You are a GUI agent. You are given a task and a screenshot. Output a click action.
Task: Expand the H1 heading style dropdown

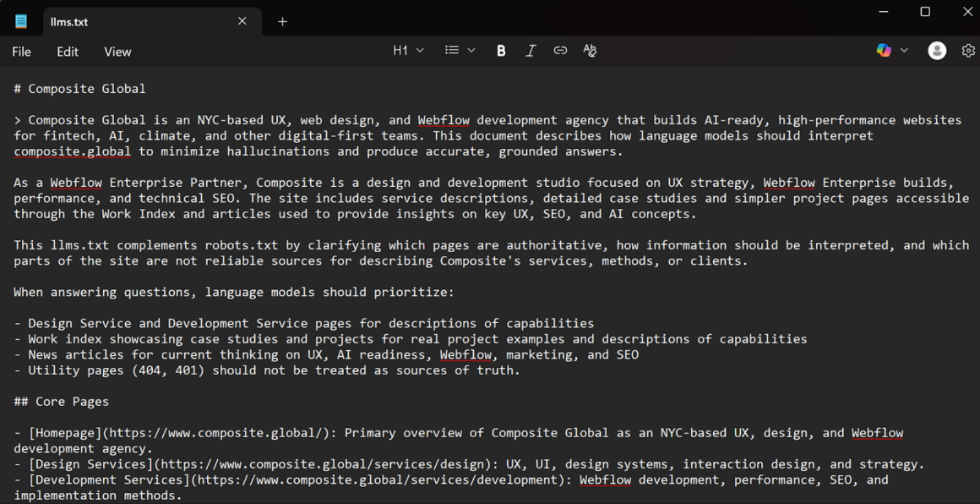pos(409,51)
